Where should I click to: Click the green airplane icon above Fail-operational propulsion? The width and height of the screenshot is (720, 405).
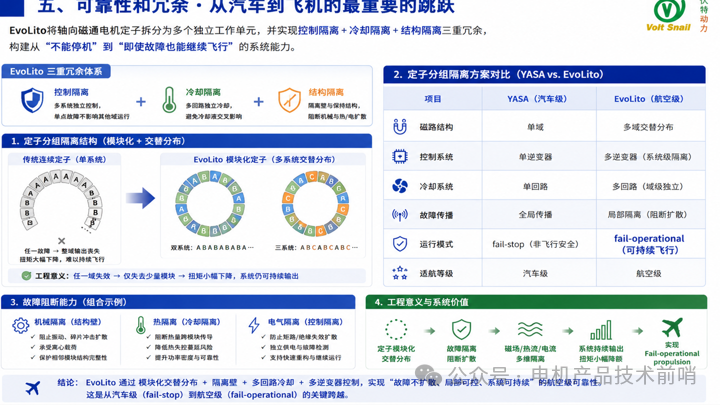(672, 328)
